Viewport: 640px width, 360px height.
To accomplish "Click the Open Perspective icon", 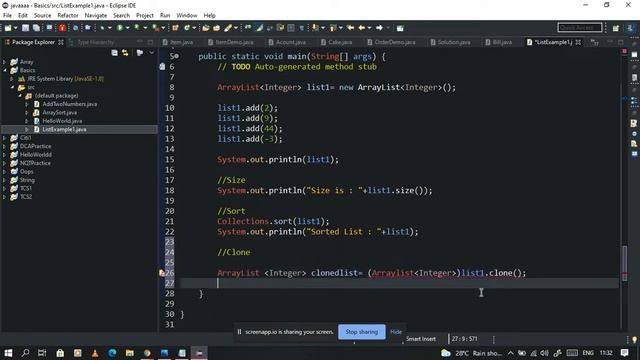I will pos(616,28).
